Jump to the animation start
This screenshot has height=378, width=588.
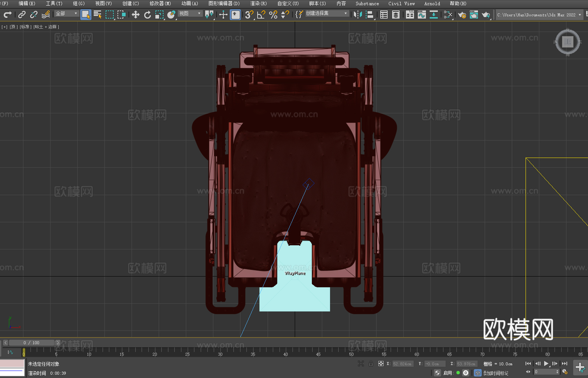528,364
